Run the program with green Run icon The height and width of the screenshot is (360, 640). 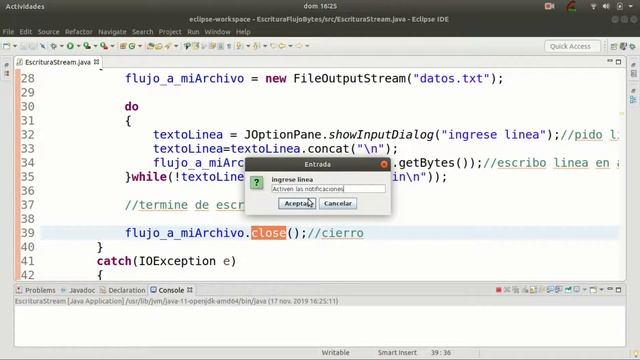tap(70, 46)
